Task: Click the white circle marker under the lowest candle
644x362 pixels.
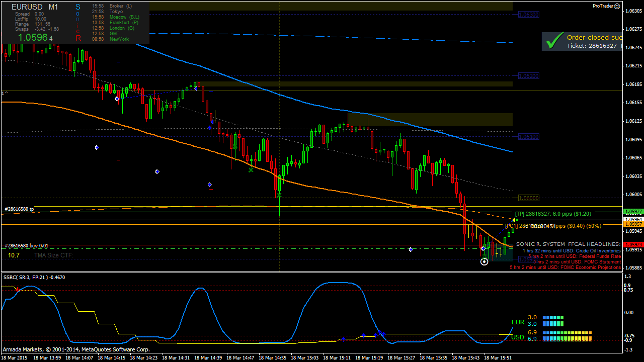Action: coord(484,261)
